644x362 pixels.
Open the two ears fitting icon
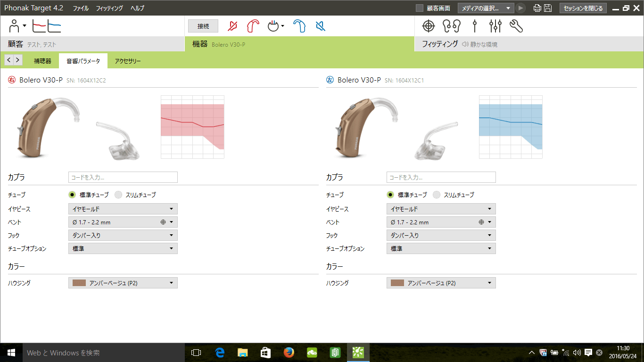click(x=451, y=26)
